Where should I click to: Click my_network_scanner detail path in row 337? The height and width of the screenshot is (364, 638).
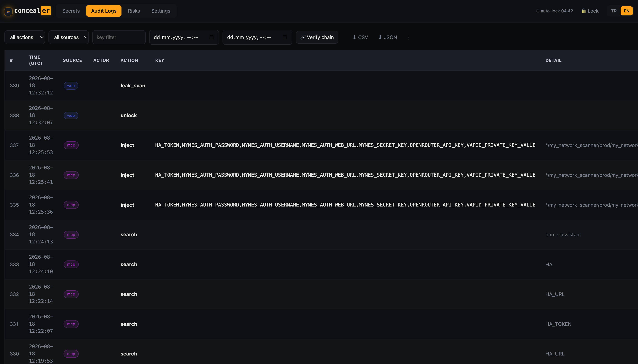coord(591,145)
